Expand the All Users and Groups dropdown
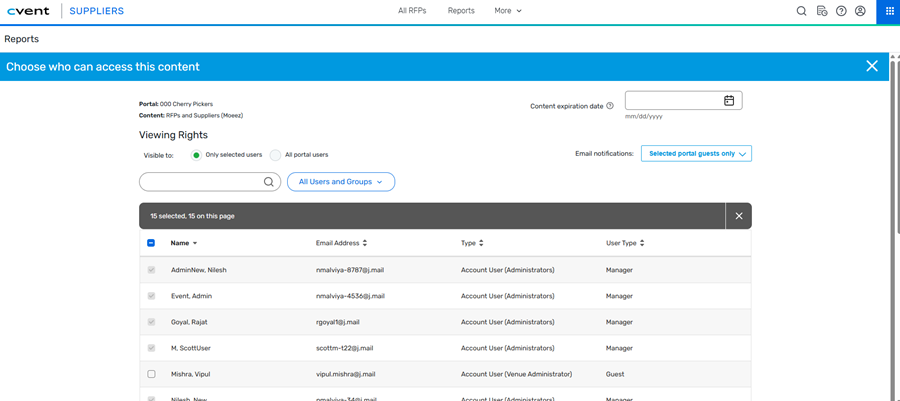Viewport: 900px width, 401px height. pos(340,182)
